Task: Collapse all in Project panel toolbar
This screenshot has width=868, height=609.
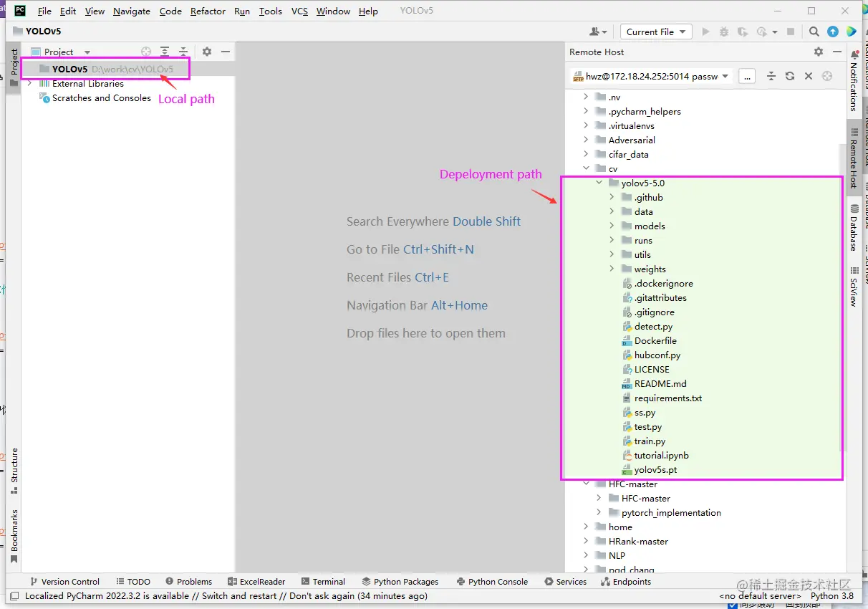Action: click(x=183, y=52)
